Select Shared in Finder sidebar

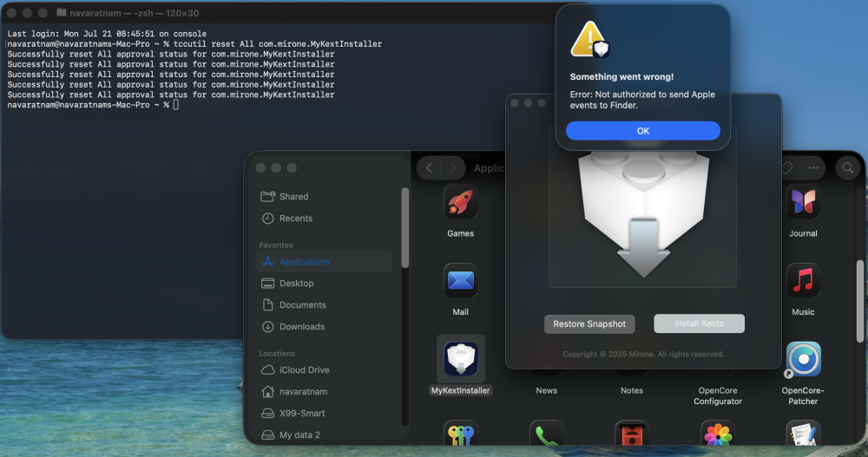[324, 196]
